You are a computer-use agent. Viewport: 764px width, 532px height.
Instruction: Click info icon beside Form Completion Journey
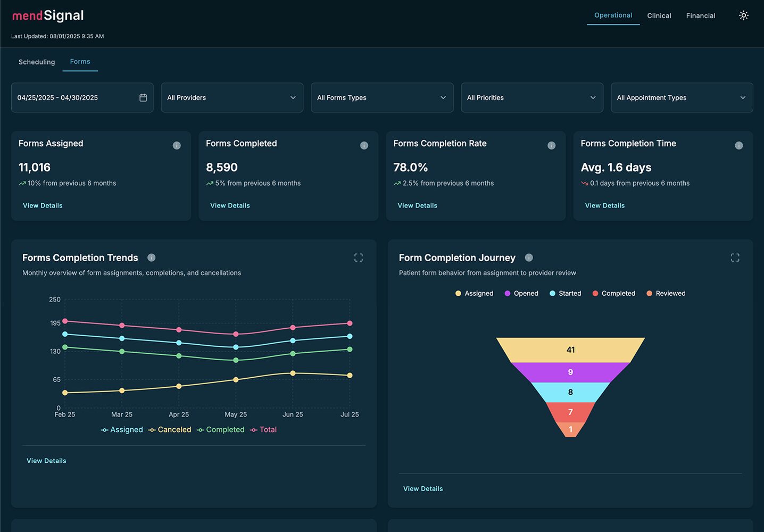[x=528, y=257]
